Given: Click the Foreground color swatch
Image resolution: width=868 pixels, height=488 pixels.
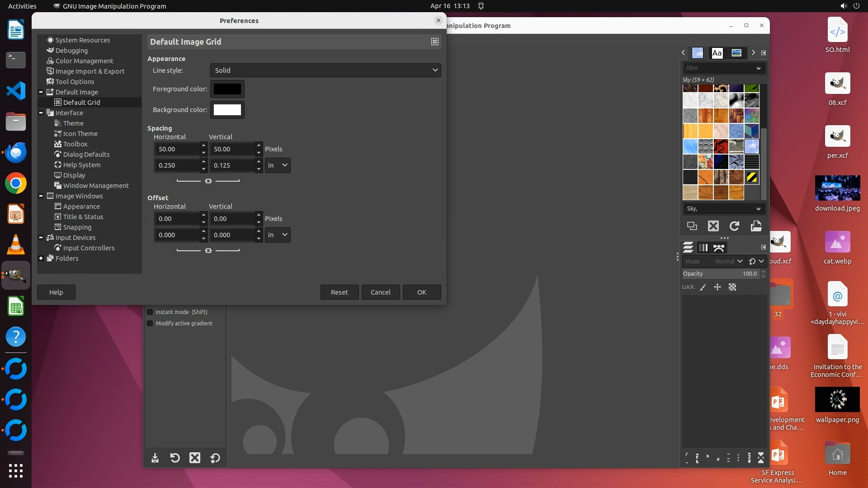Looking at the screenshot, I should pyautogui.click(x=227, y=89).
